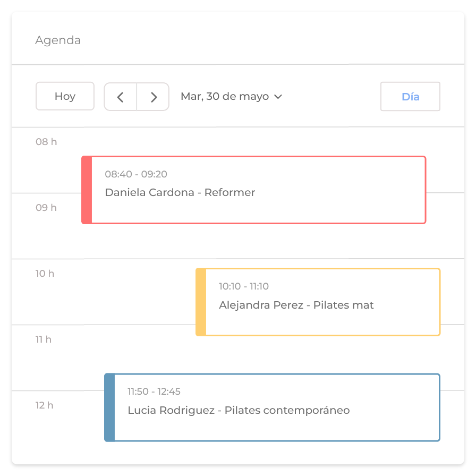This screenshot has height=476, width=476.
Task: Select the 11 h time slot label
Action: click(44, 339)
